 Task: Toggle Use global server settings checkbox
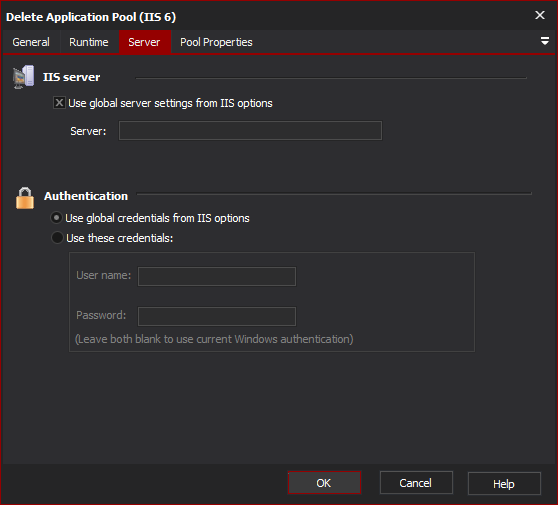[59, 103]
